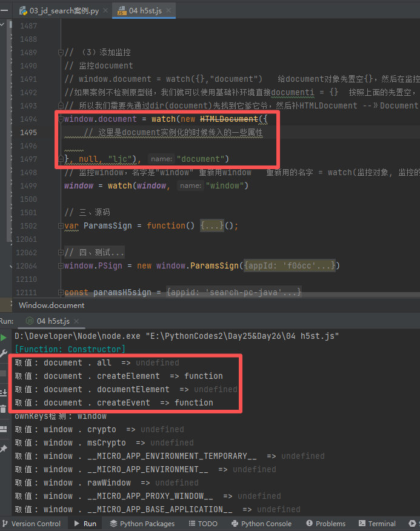Click console line __MICRO_APP_BASE_APPLICATION__
The image size is (420, 531).
tap(157, 509)
